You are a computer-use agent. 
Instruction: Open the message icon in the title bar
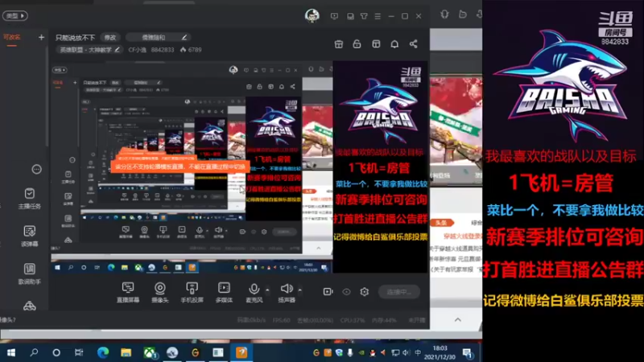tap(334, 16)
